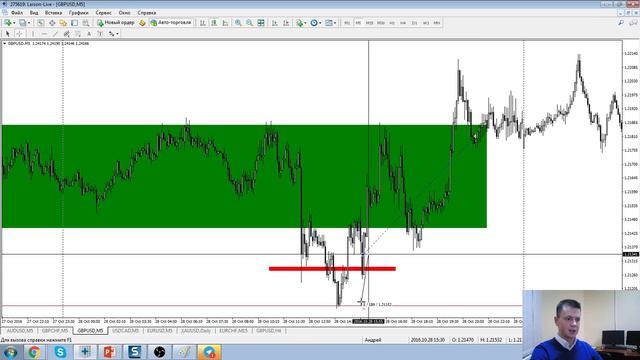Image resolution: width=640 pixels, height=360 pixels.
Task: Select the trendline tool
Action: tap(56, 34)
